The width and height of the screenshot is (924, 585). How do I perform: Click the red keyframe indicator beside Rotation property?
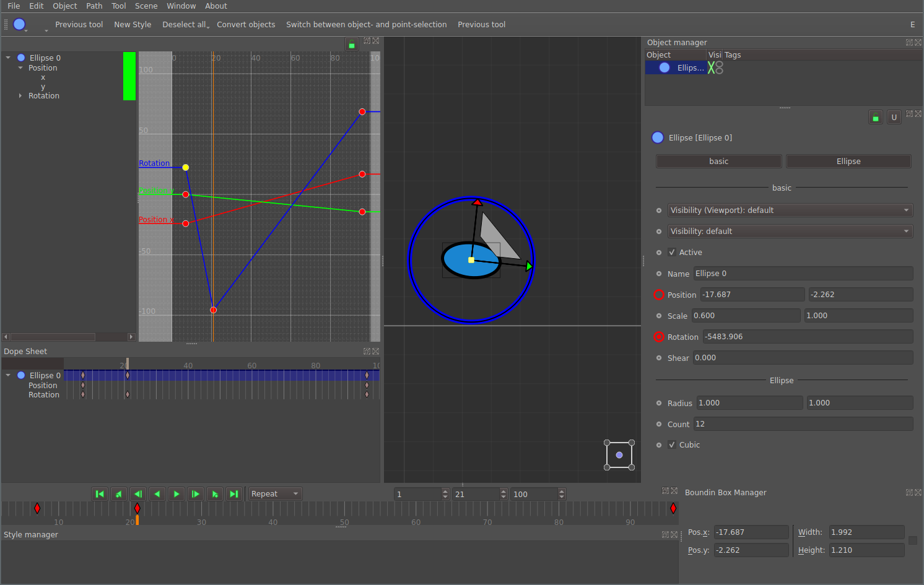click(x=659, y=336)
